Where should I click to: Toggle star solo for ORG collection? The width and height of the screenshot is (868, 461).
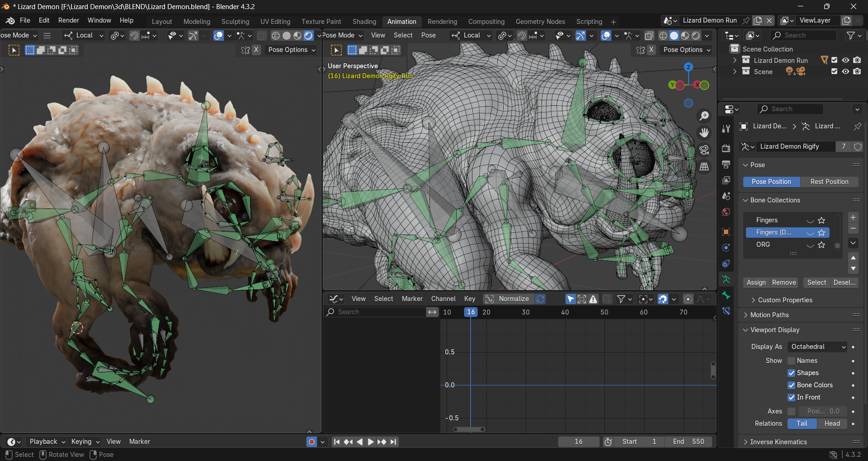coord(821,245)
